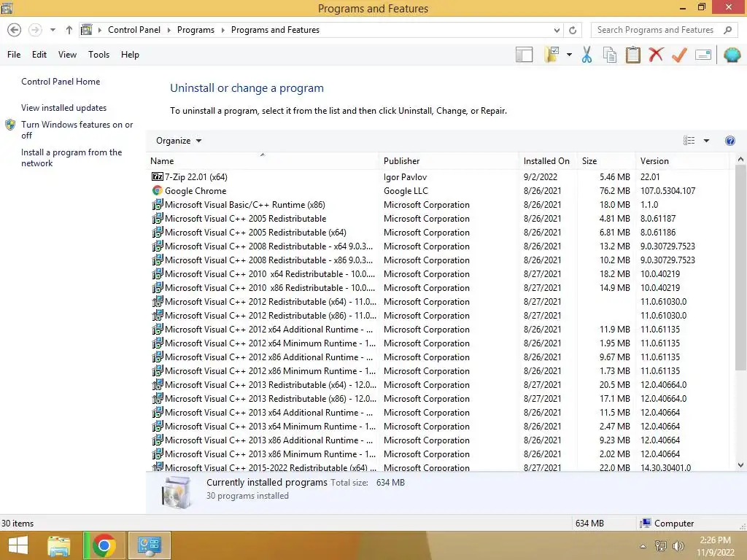Open the Tools menu

pos(98,55)
